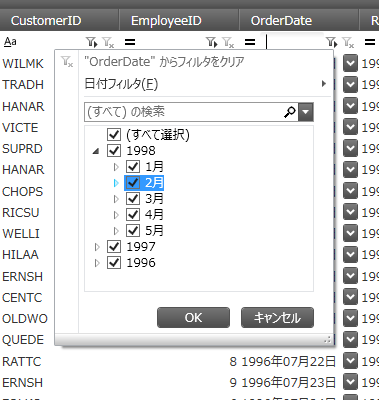Expand the 1997 tree node

[97, 247]
